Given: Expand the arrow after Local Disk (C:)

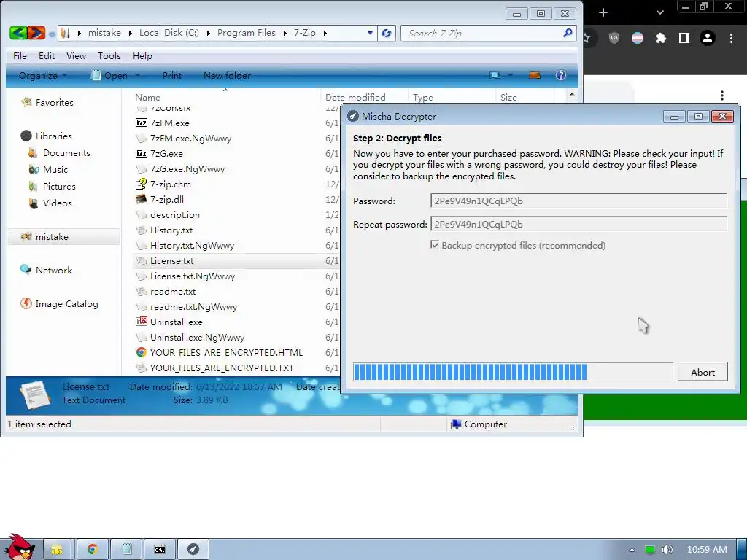Looking at the screenshot, I should [208, 33].
